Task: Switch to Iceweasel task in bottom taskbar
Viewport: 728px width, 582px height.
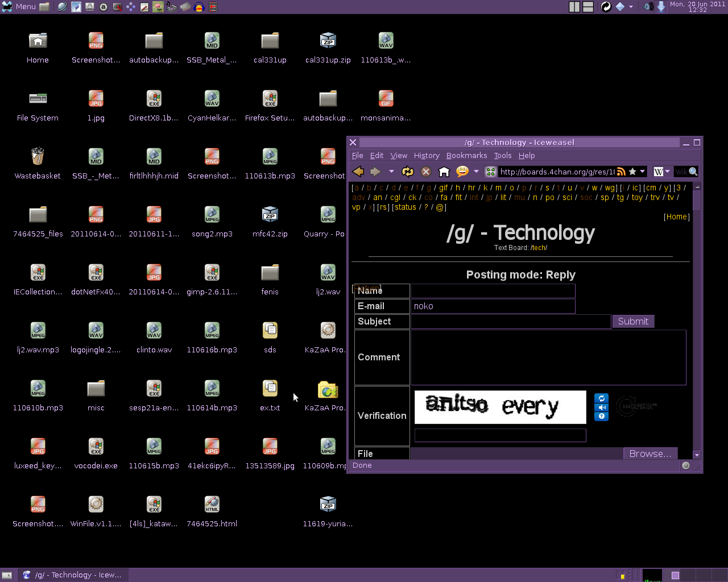Action: [73, 575]
